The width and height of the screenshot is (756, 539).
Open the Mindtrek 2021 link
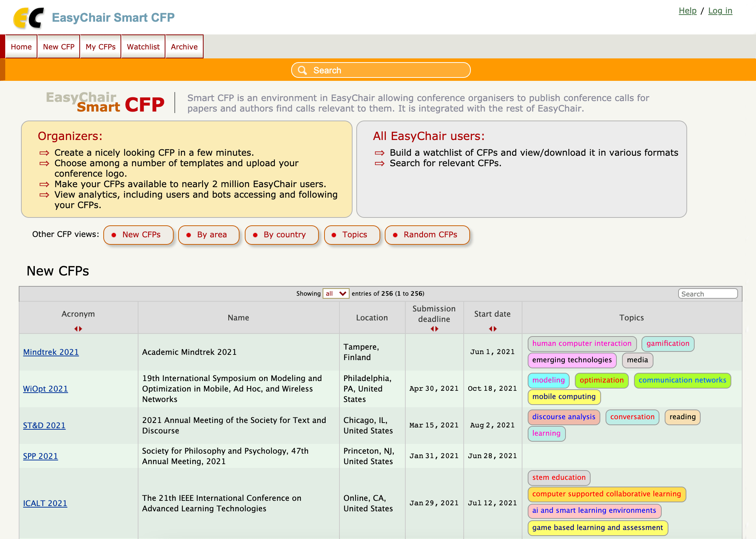tap(51, 352)
